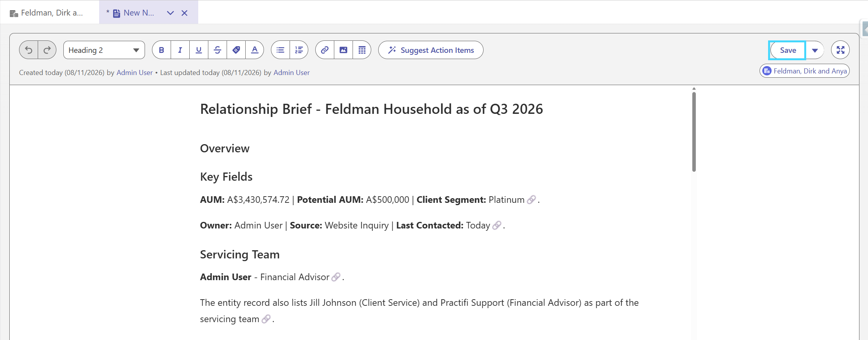The image size is (868, 340).
Task: Insert a numbered list
Action: [x=299, y=50]
